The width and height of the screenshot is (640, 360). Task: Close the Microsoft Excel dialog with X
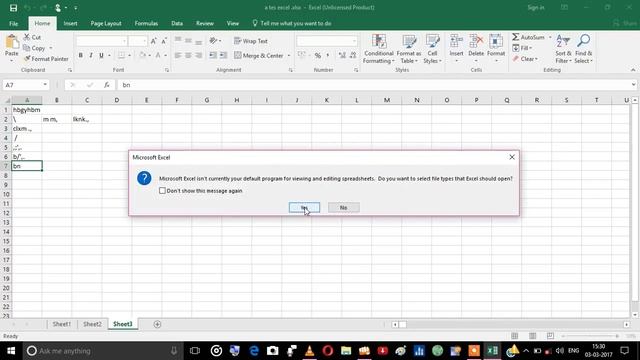click(512, 157)
